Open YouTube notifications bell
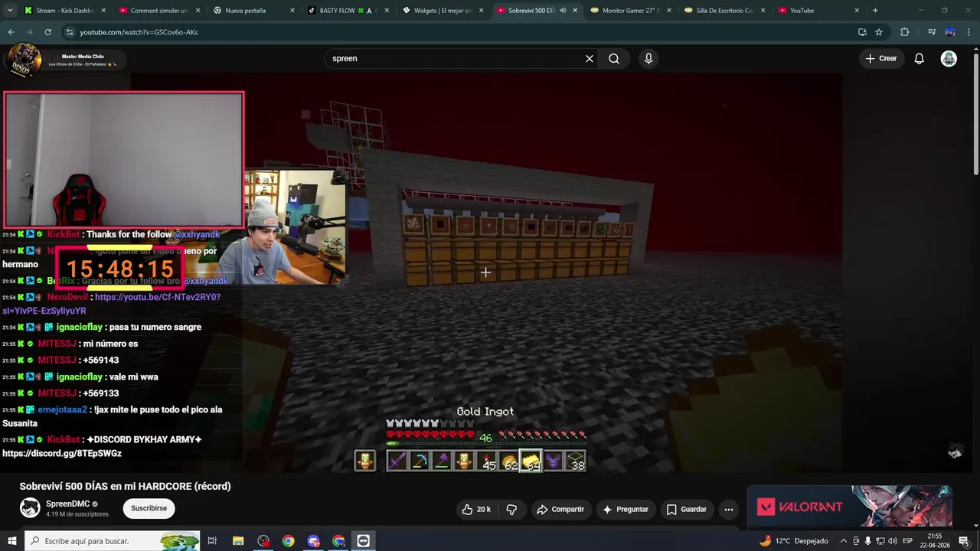The image size is (980, 551). (x=920, y=58)
